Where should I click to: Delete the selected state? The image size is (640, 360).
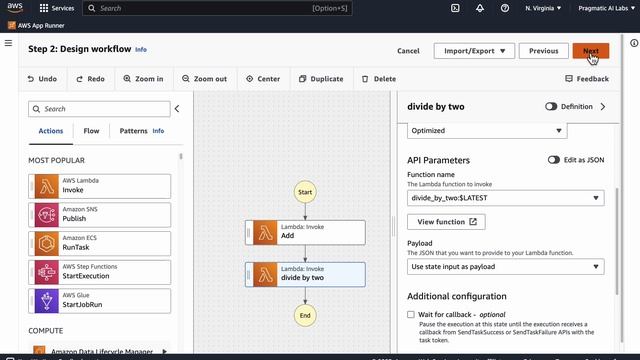379,79
